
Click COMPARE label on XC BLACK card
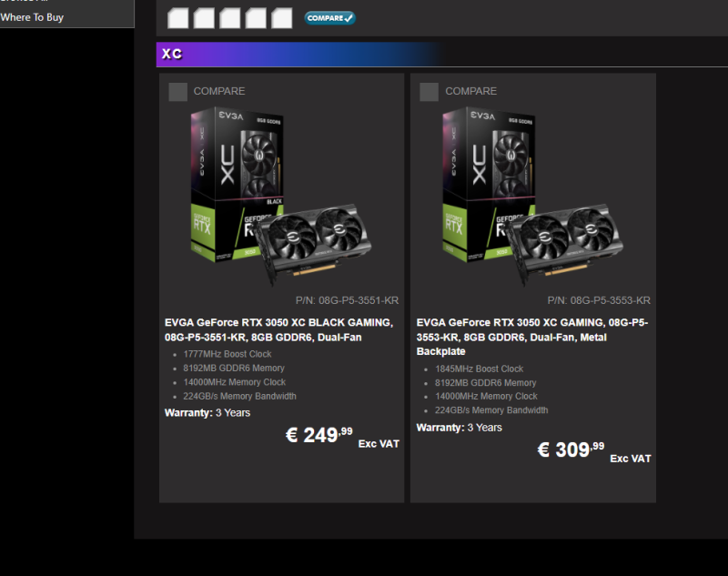[x=219, y=91]
